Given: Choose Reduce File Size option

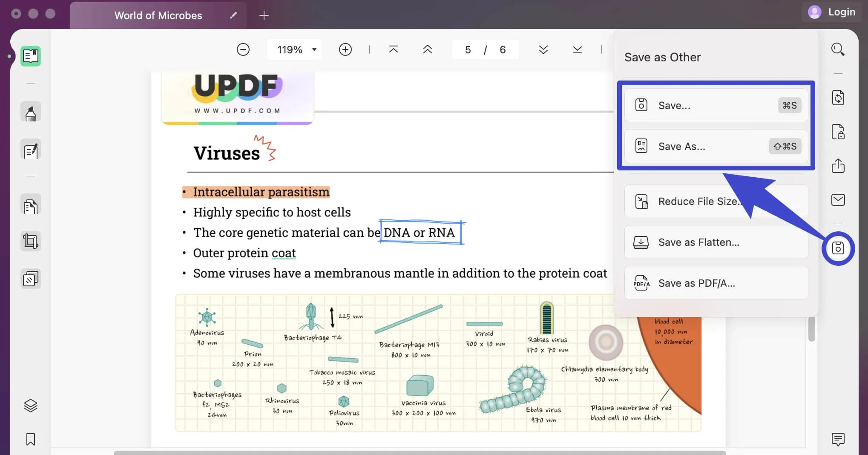Looking at the screenshot, I should pyautogui.click(x=716, y=201).
